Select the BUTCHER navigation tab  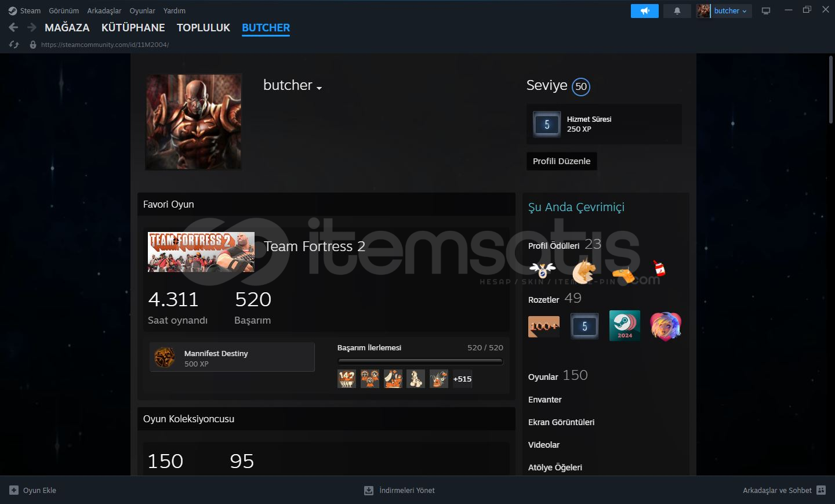click(266, 28)
